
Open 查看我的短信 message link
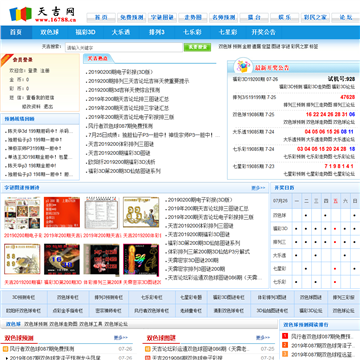point(40,98)
